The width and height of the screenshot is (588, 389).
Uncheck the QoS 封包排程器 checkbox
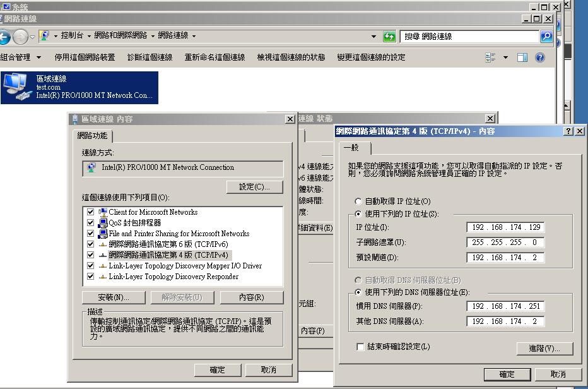click(91, 223)
